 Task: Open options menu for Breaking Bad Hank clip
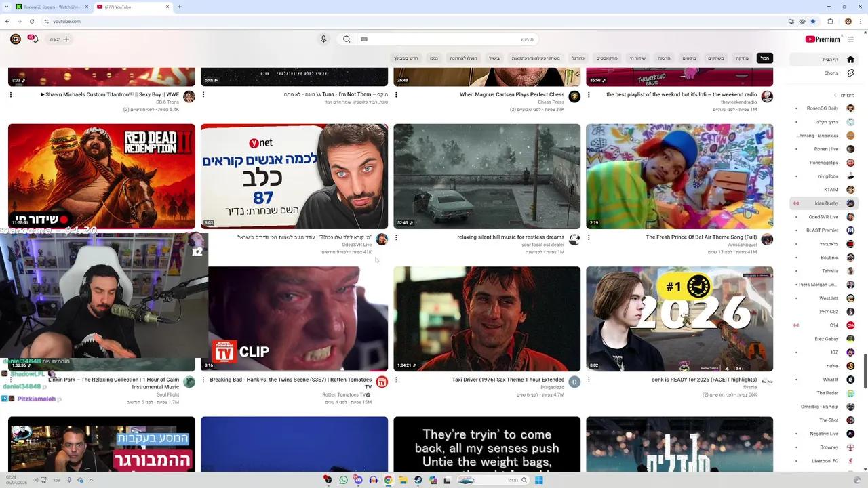(203, 380)
